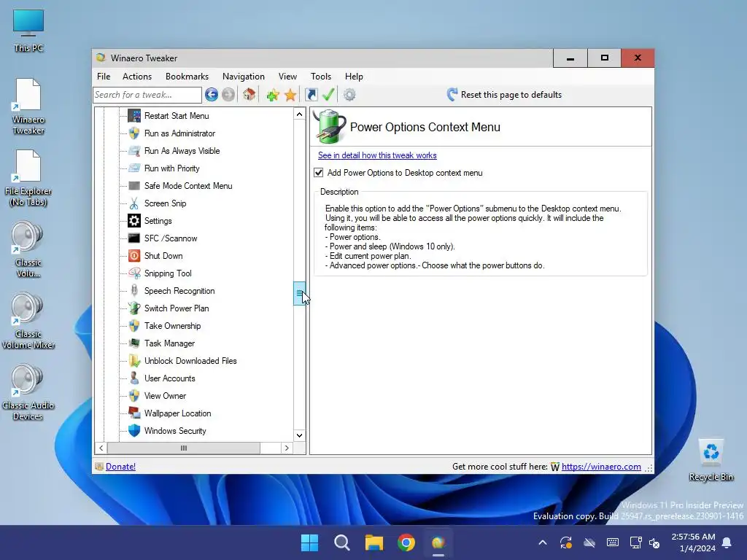The height and width of the screenshot is (560, 747).
Task: Select Snipping Tool tree item
Action: click(168, 273)
